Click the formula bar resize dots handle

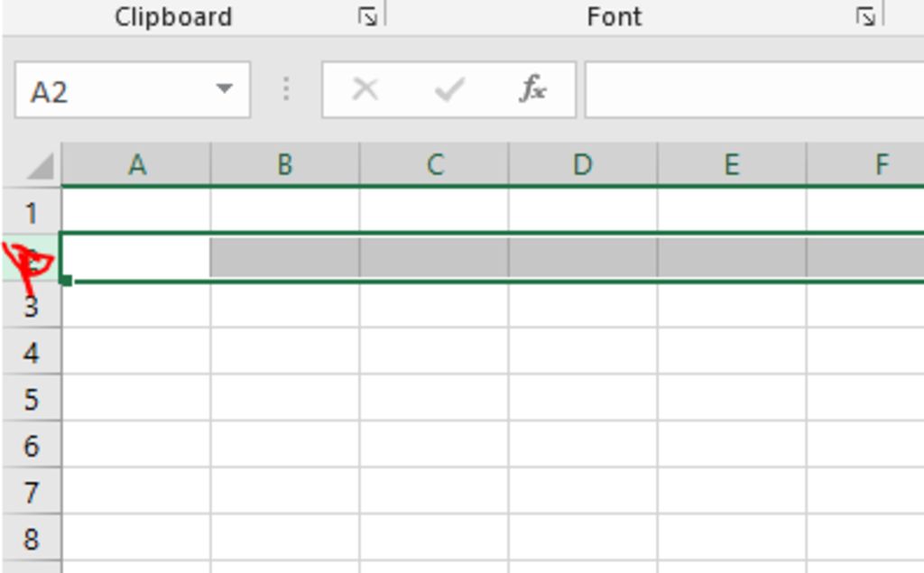click(x=286, y=89)
